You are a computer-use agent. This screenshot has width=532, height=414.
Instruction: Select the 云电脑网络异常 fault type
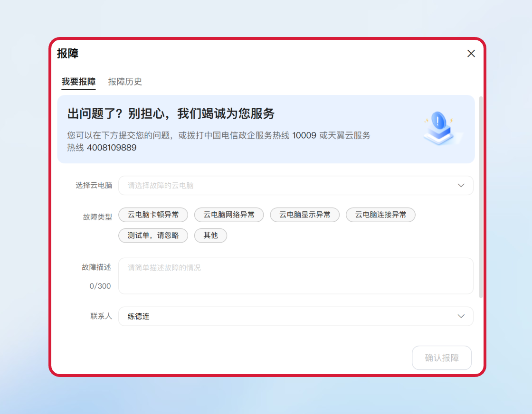[x=229, y=215]
